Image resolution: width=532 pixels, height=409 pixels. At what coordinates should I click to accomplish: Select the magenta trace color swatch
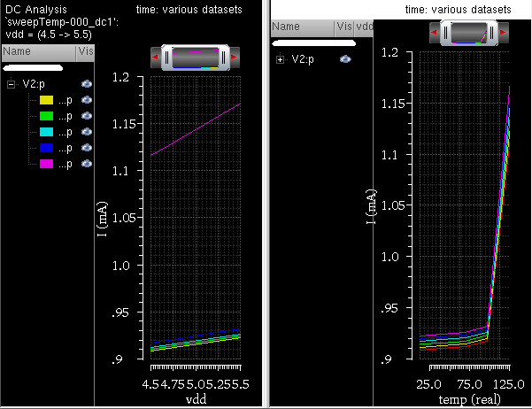47,164
